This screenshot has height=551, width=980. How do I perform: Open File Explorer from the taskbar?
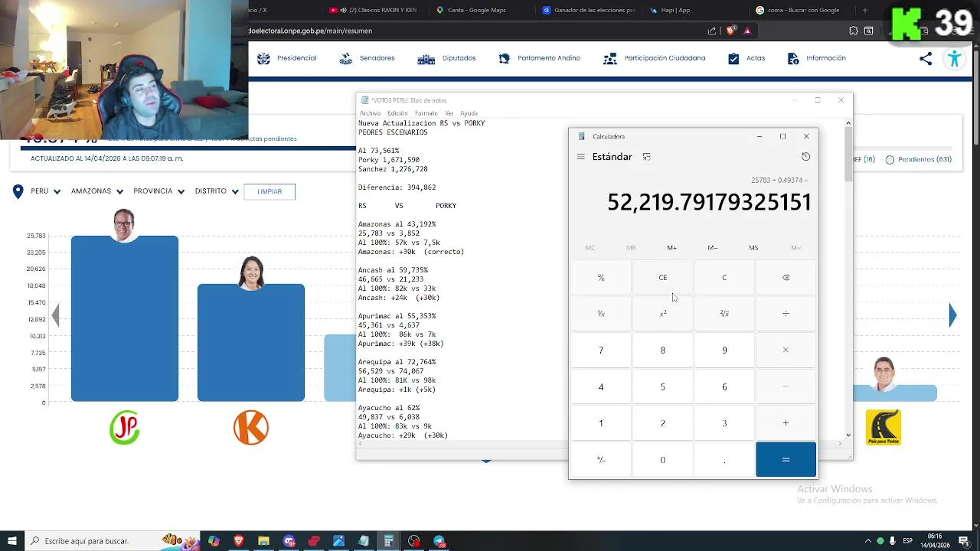(263, 541)
